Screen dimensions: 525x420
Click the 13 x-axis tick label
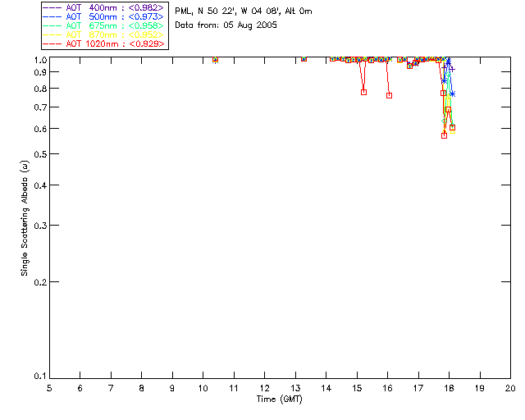pos(295,388)
